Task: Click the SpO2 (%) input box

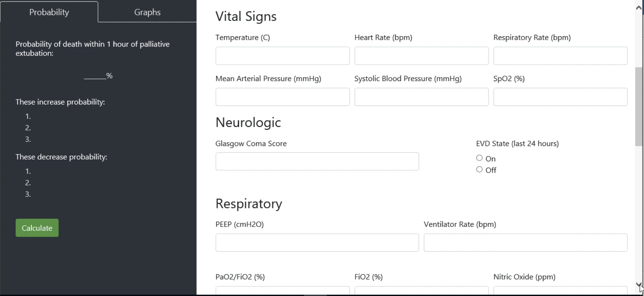Action: [560, 97]
